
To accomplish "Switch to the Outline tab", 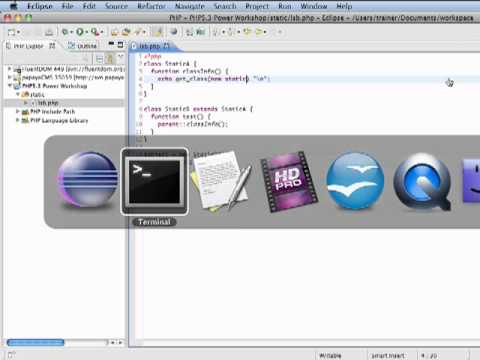I will (83, 46).
